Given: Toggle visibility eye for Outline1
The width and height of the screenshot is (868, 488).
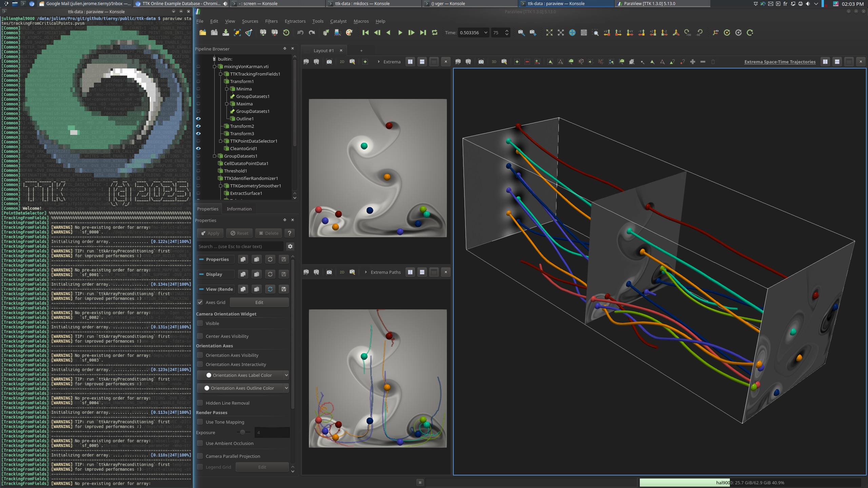Looking at the screenshot, I should click(198, 119).
